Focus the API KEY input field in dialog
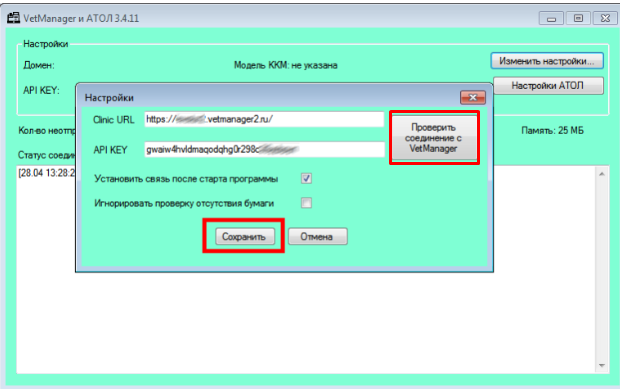Image resolution: width=620 pixels, height=389 pixels. (264, 149)
